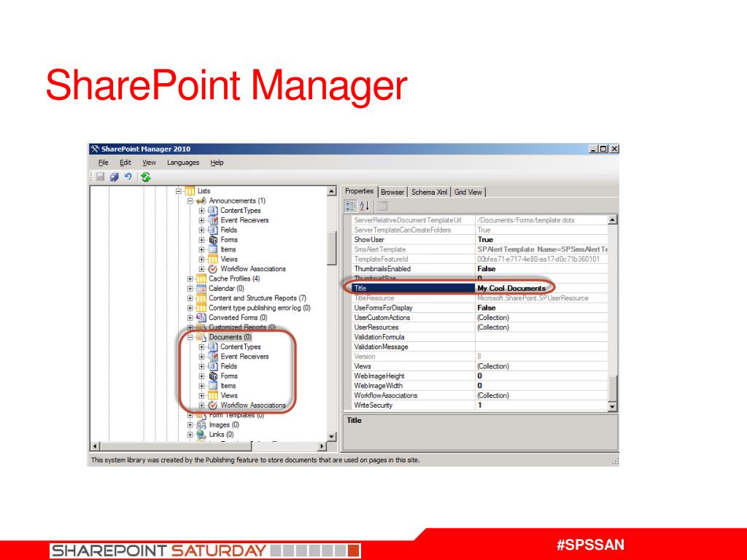Click the green Refresh icon
Image resolution: width=747 pixels, height=560 pixels.
tap(146, 177)
